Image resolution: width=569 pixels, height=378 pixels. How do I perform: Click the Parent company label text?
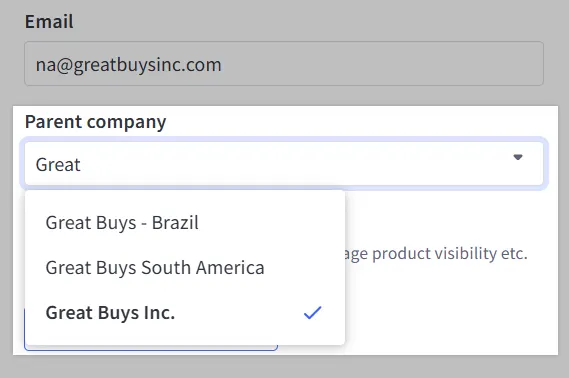pos(95,122)
